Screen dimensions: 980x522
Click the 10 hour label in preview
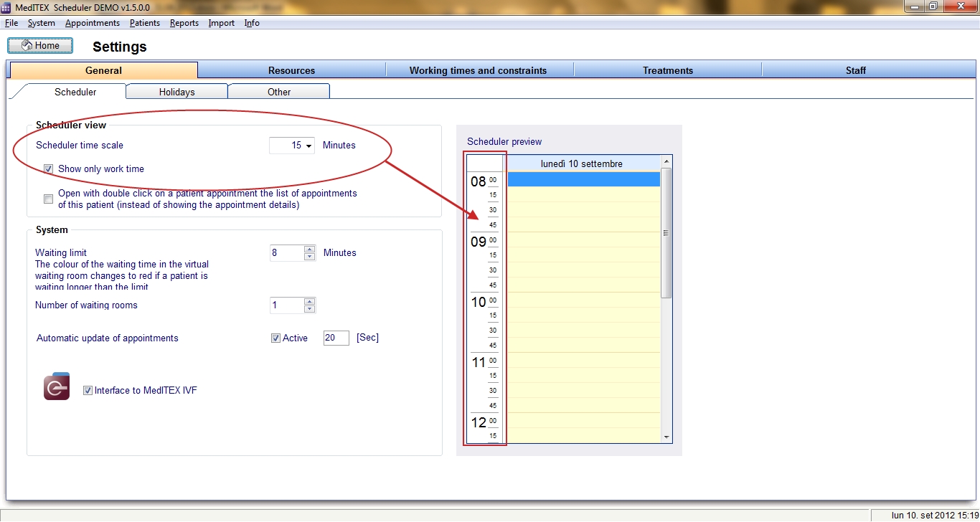[x=479, y=303]
